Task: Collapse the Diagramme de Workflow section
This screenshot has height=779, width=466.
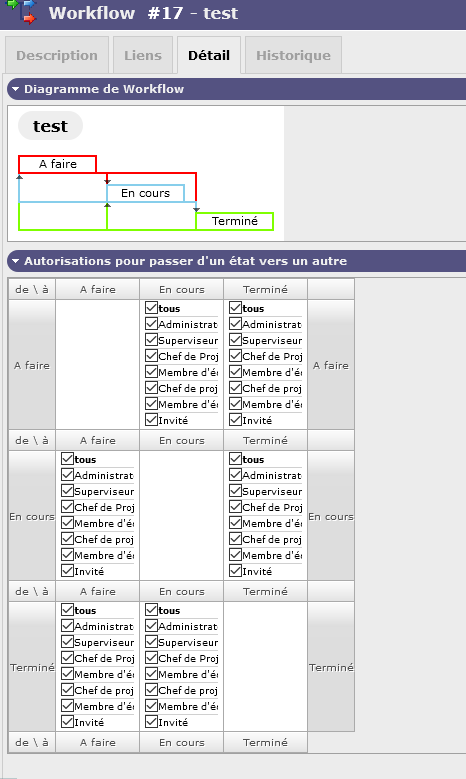Action: coord(15,89)
